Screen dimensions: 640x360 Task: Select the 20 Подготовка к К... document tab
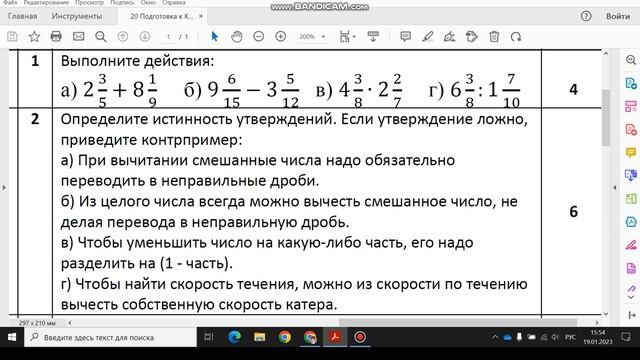162,16
